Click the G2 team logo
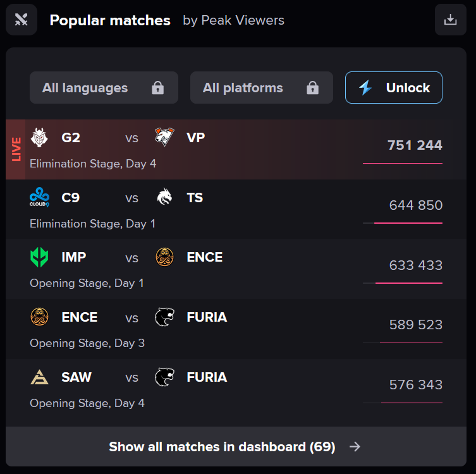Viewport: 476px width, 474px height. [x=39, y=137]
